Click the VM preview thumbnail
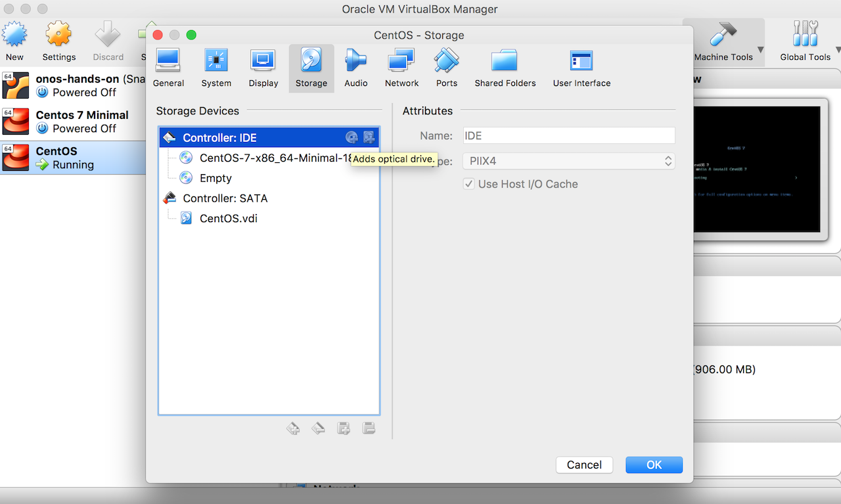This screenshot has height=504, width=841. tap(757, 169)
